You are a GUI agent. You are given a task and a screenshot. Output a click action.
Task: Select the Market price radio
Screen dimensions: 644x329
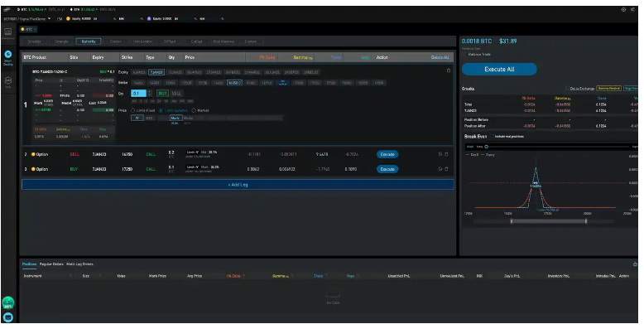194,110
